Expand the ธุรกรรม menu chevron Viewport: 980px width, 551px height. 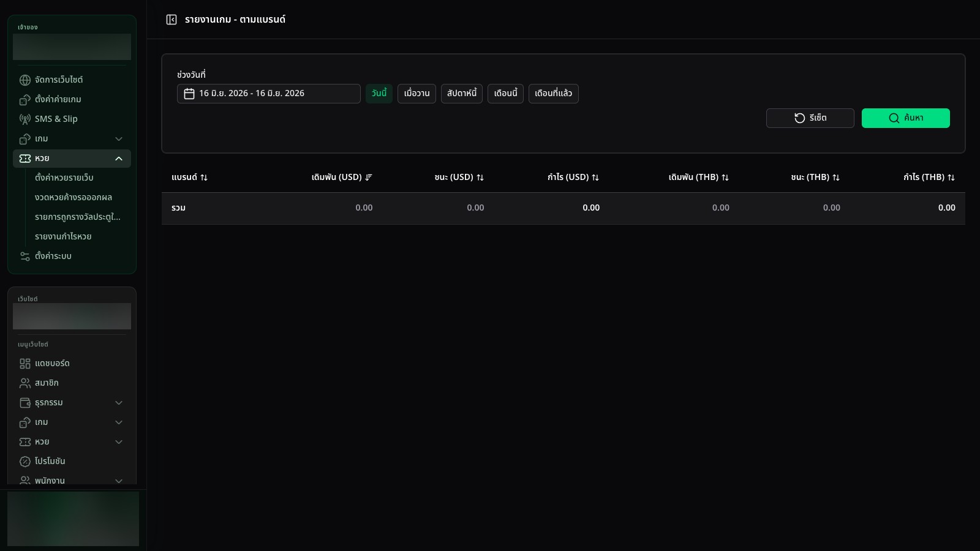click(119, 403)
